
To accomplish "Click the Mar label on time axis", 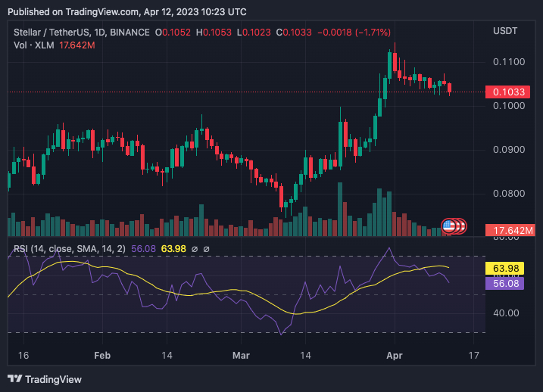I will coord(241,356).
